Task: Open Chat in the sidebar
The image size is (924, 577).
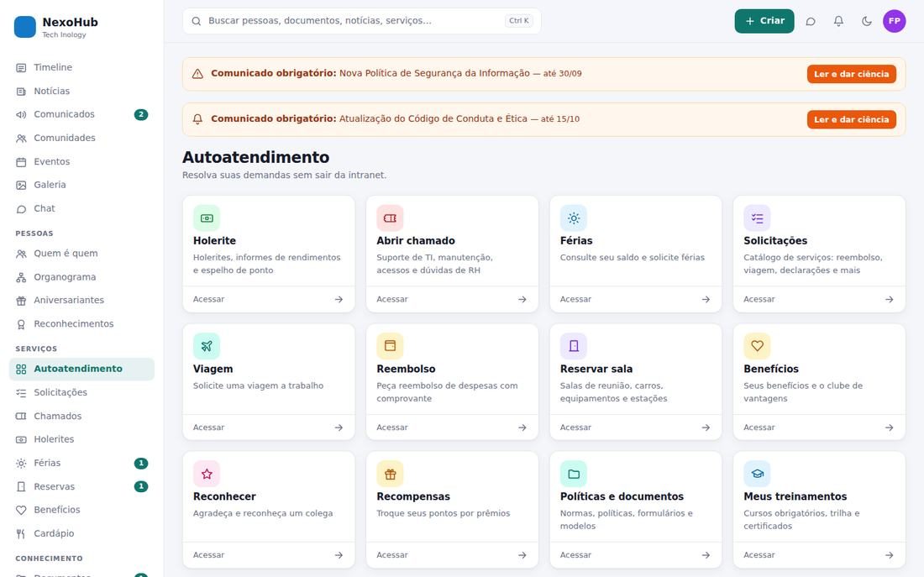Action: (x=82, y=208)
